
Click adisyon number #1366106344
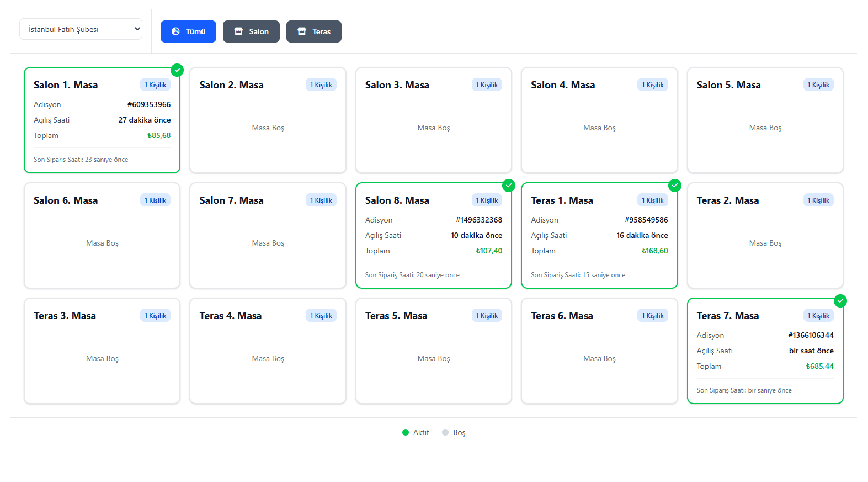pyautogui.click(x=811, y=335)
